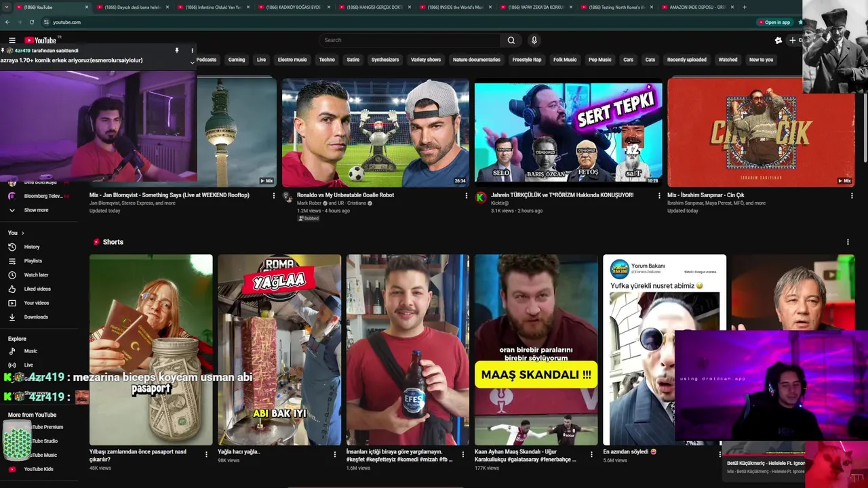Click Open in app button in address bar
This screenshot has width=868, height=488.
(x=774, y=22)
